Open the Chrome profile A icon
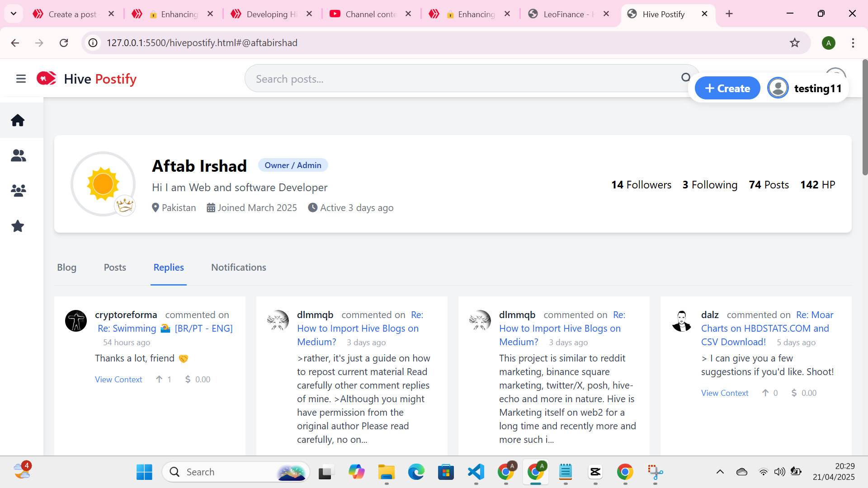Image resolution: width=868 pixels, height=488 pixels. click(828, 43)
